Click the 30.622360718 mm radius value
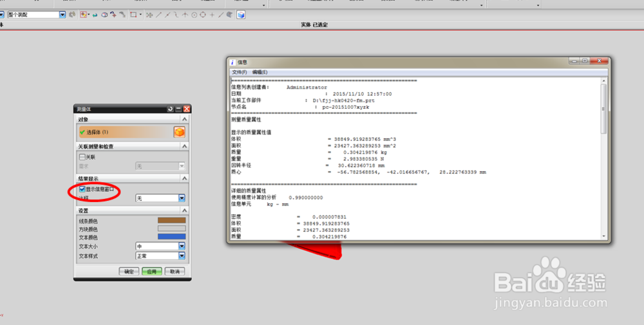This screenshot has height=325, width=644. 361,165
